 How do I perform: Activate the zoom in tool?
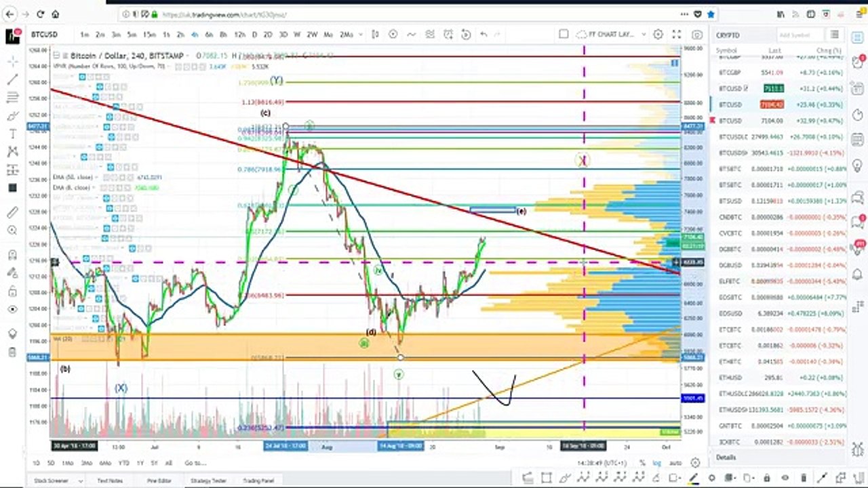point(12,230)
